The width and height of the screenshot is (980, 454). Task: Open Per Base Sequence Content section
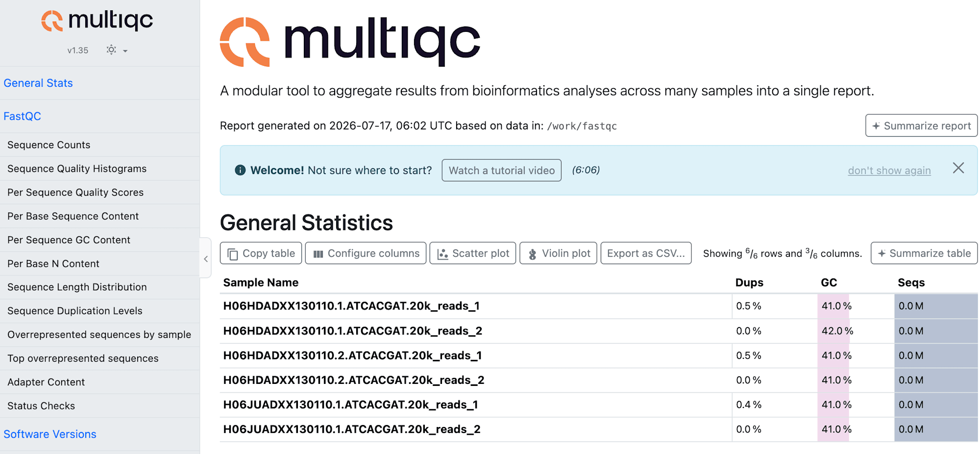[x=73, y=216]
